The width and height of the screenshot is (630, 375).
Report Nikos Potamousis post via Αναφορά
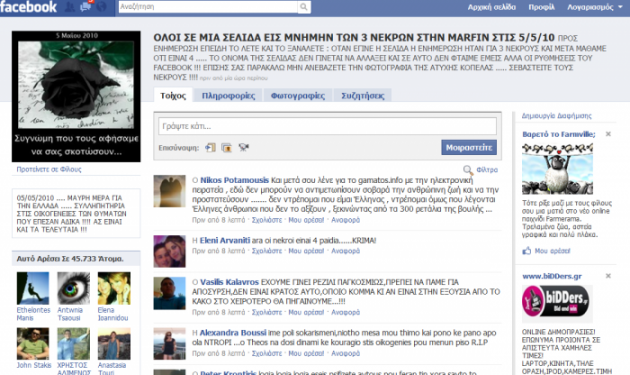(x=346, y=220)
